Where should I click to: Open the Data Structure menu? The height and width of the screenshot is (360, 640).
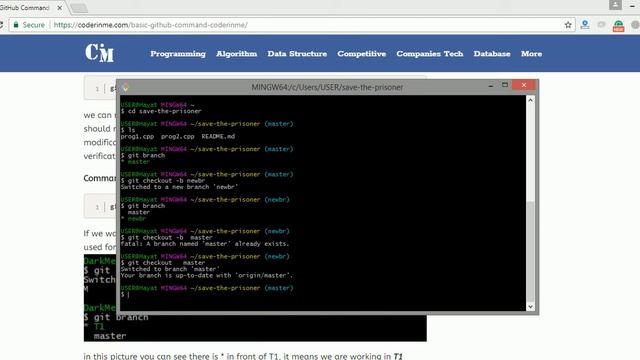(297, 53)
